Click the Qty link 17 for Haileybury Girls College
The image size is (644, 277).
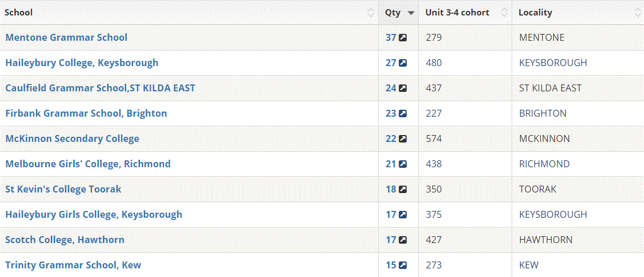pos(391,214)
